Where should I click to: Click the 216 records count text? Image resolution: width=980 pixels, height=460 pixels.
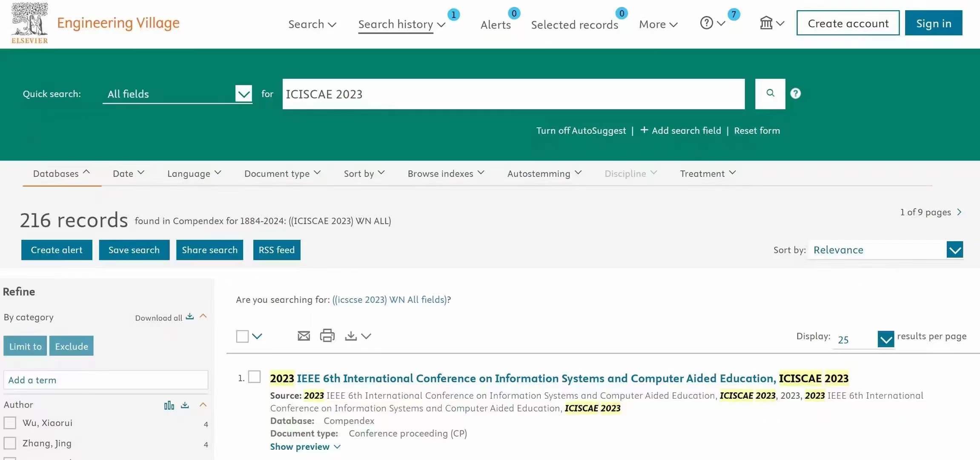pyautogui.click(x=74, y=220)
